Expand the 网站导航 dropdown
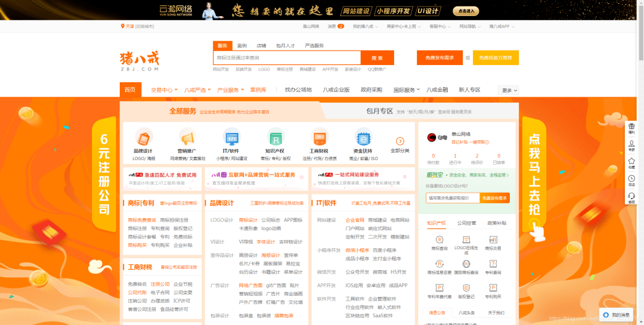 click(470, 26)
